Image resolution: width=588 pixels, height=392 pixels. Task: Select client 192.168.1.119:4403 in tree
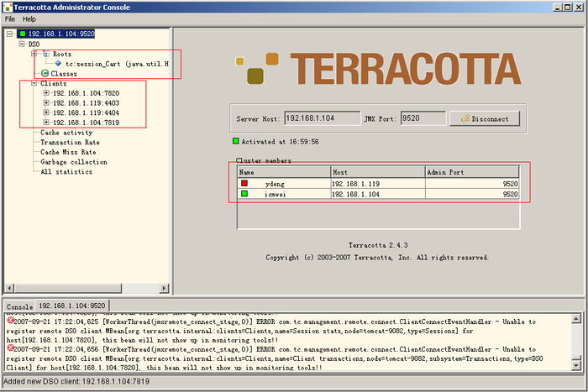pos(86,102)
